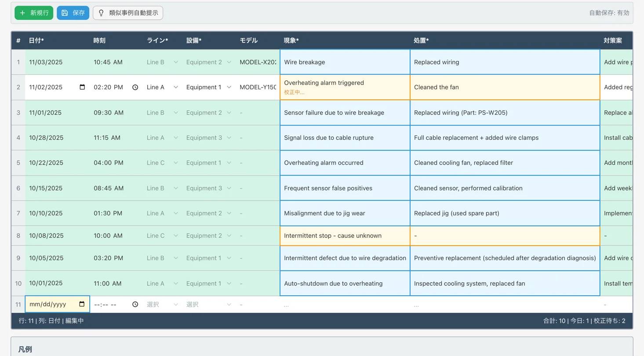The height and width of the screenshot is (356, 644).
Task: Select 'Intermittent stop - cause unknown' cell
Action: point(345,236)
